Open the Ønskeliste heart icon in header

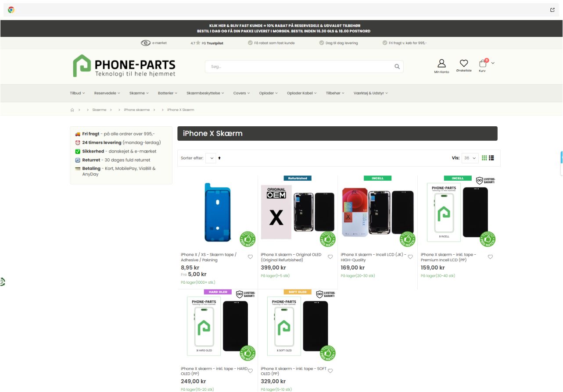(x=464, y=64)
